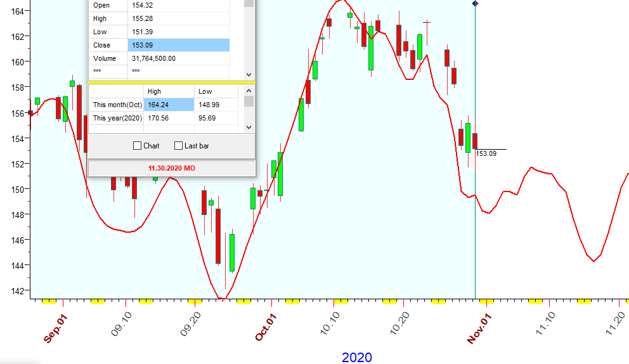Select the Volume value 31,764,500.00
This screenshot has height=364, width=629.
click(178, 58)
